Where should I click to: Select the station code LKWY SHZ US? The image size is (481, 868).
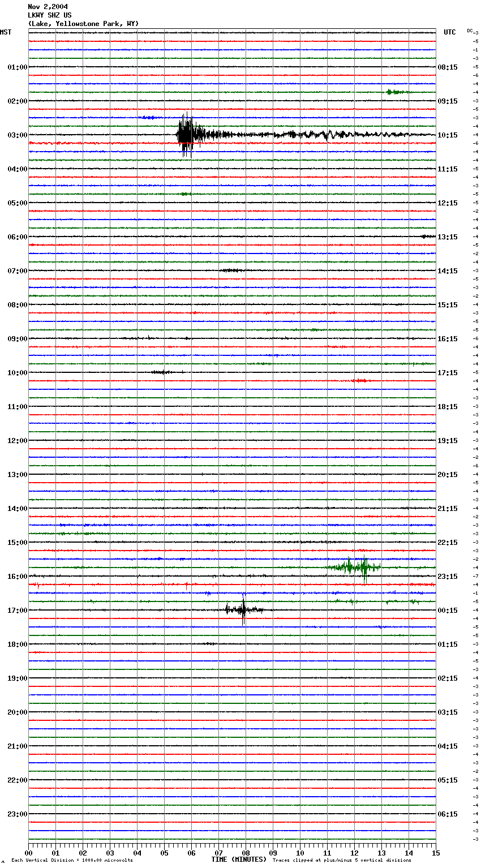click(x=50, y=15)
